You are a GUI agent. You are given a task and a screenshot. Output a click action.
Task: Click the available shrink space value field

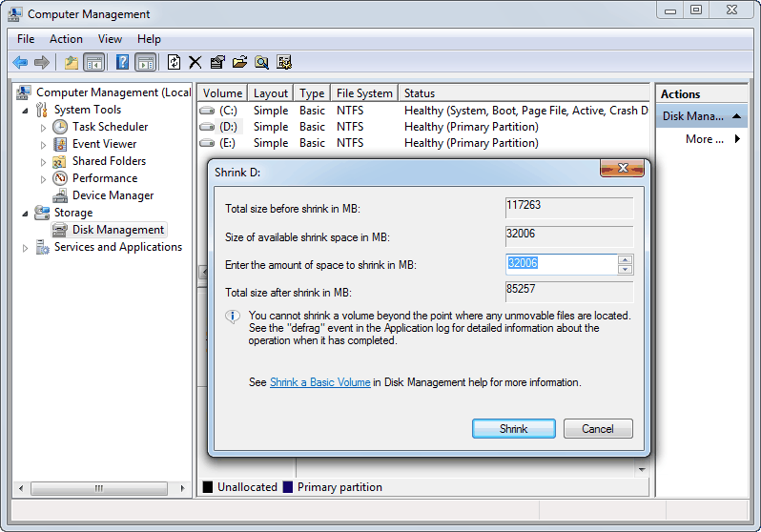tap(569, 236)
